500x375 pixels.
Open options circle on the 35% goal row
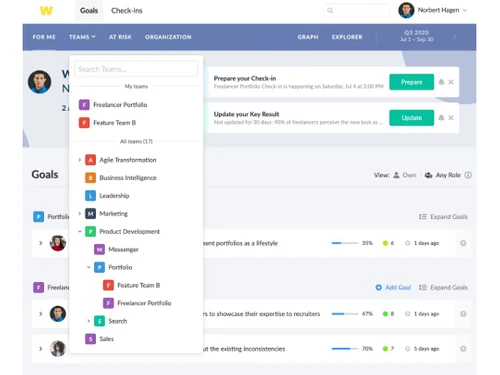click(x=463, y=243)
